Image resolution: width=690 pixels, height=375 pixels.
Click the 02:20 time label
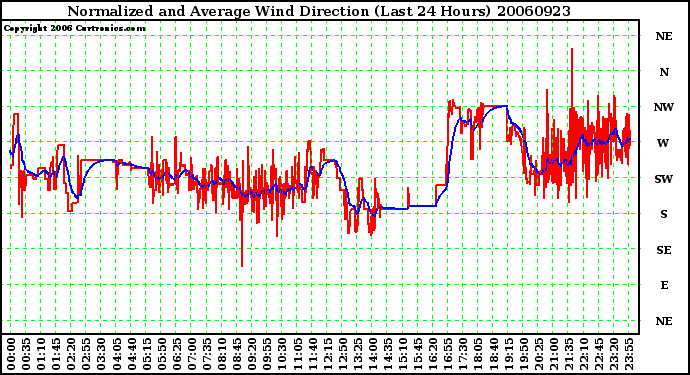click(x=71, y=354)
